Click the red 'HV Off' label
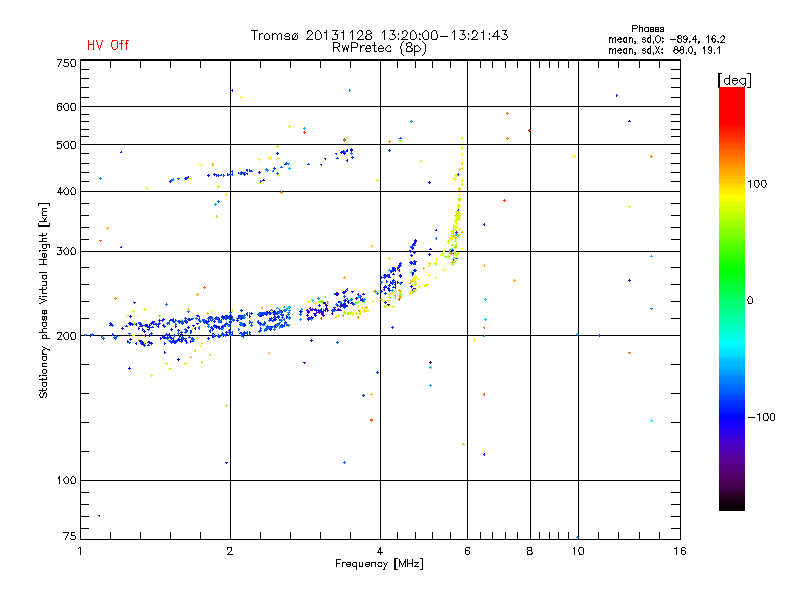This screenshot has width=800, height=600. pyautogui.click(x=108, y=45)
